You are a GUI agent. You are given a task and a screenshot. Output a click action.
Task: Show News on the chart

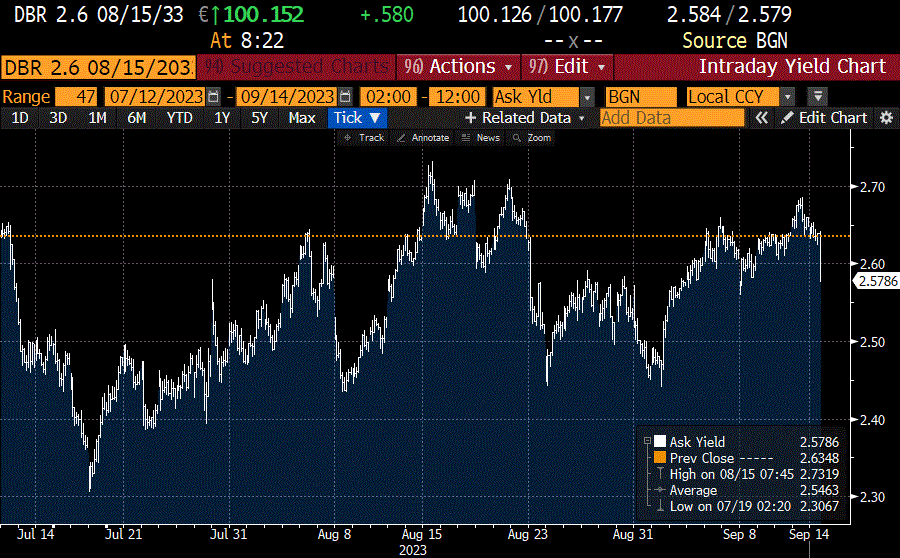point(481,138)
